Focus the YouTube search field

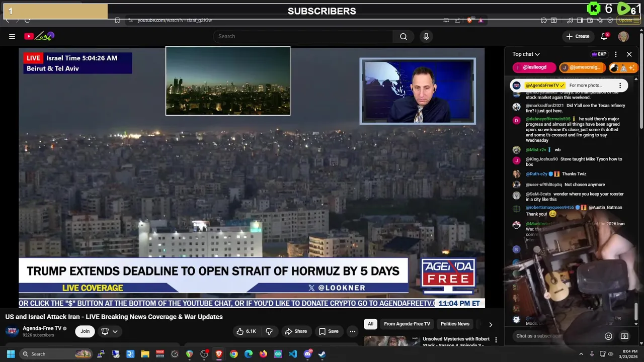click(303, 36)
